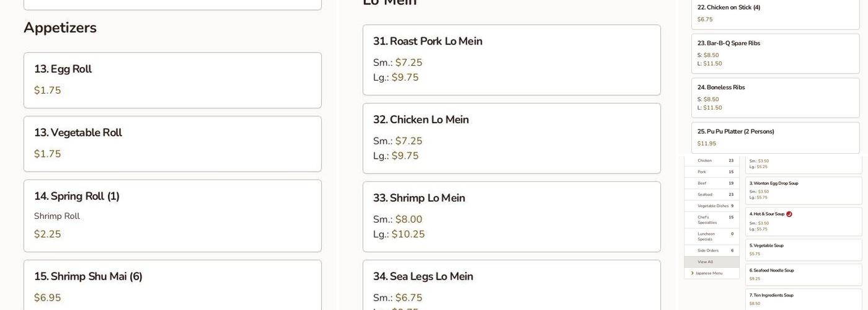This screenshot has width=868, height=310.
Task: Select 32. Chicken Lo Mein
Action: coord(511,138)
